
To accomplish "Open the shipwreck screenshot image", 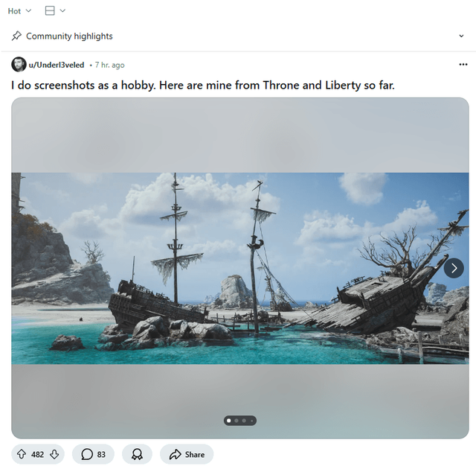I will coord(239,268).
